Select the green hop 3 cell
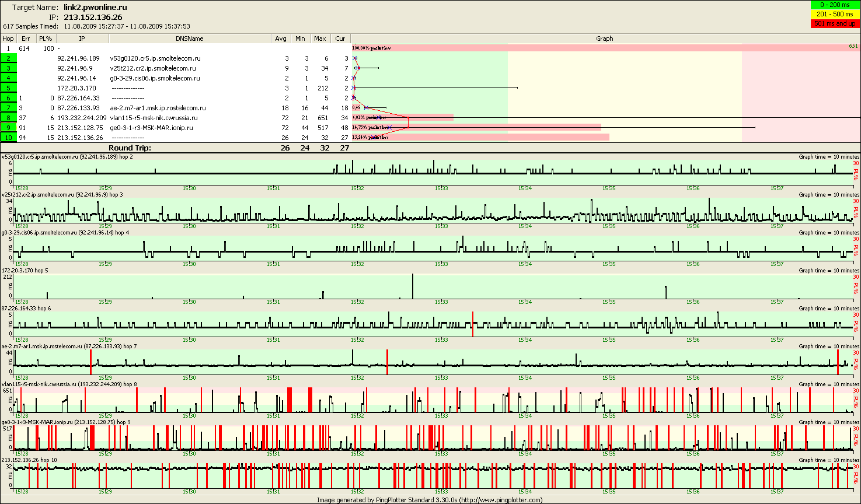The height and width of the screenshot is (504, 861). point(8,68)
